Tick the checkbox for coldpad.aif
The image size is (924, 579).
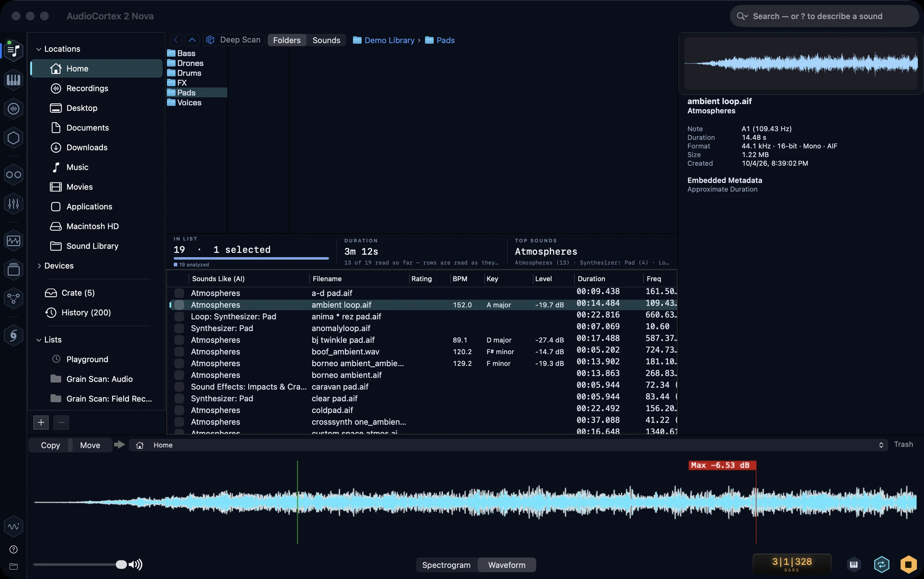click(x=179, y=410)
